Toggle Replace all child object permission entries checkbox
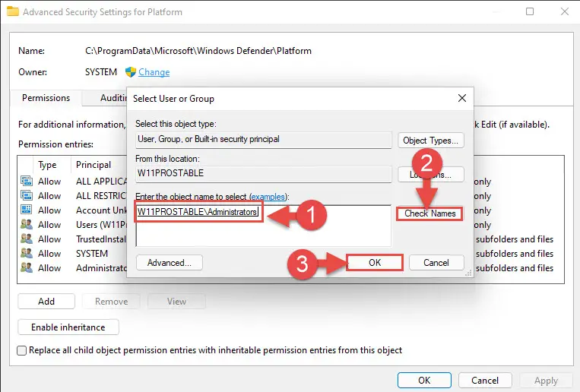This screenshot has height=392, width=580. click(x=22, y=350)
